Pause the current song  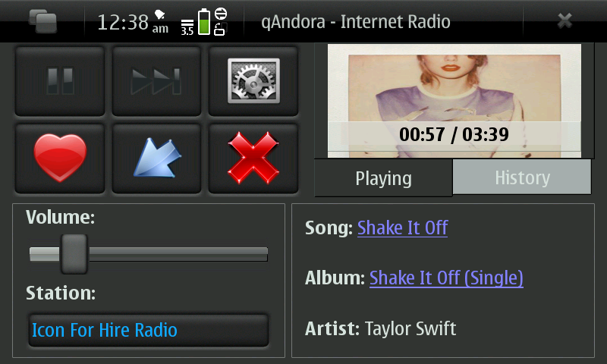(x=60, y=81)
